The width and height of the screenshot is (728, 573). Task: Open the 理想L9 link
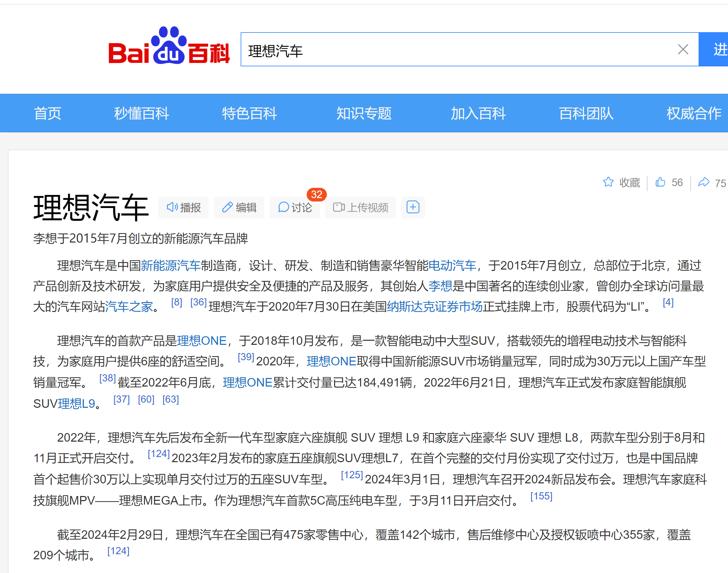click(76, 404)
